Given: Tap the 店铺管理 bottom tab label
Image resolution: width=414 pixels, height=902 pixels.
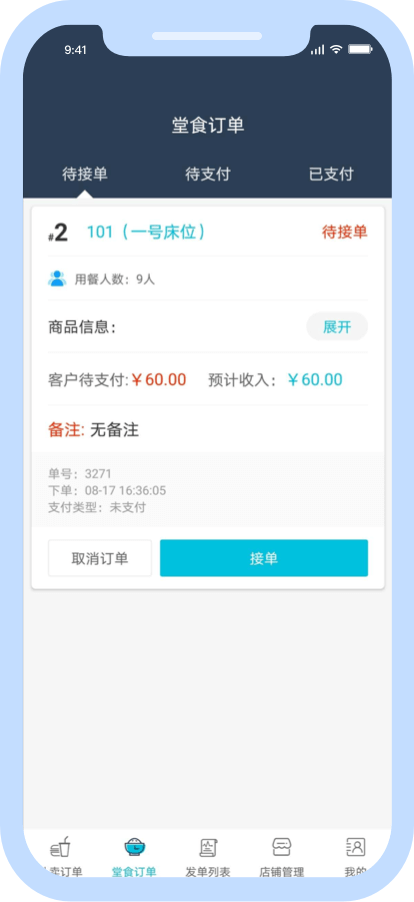Looking at the screenshot, I should 282,872.
